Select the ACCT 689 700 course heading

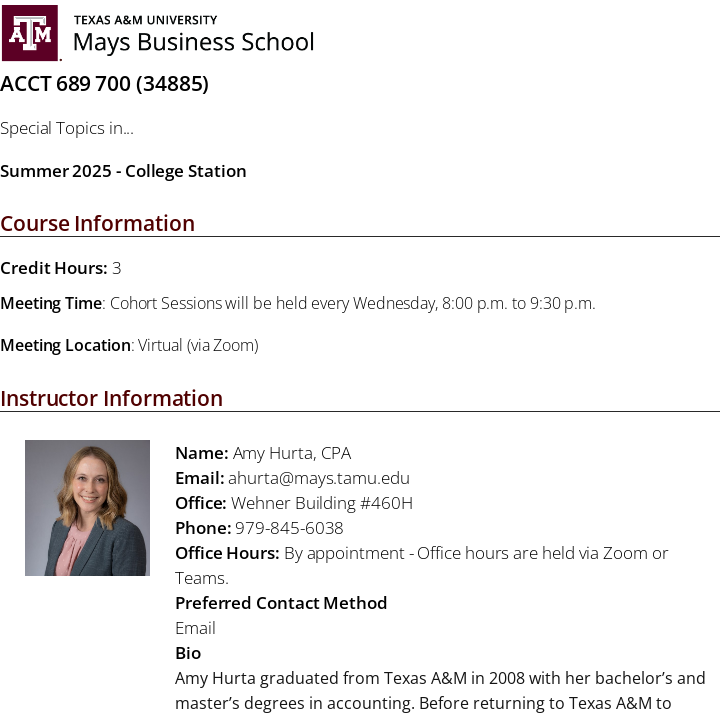coord(104,84)
